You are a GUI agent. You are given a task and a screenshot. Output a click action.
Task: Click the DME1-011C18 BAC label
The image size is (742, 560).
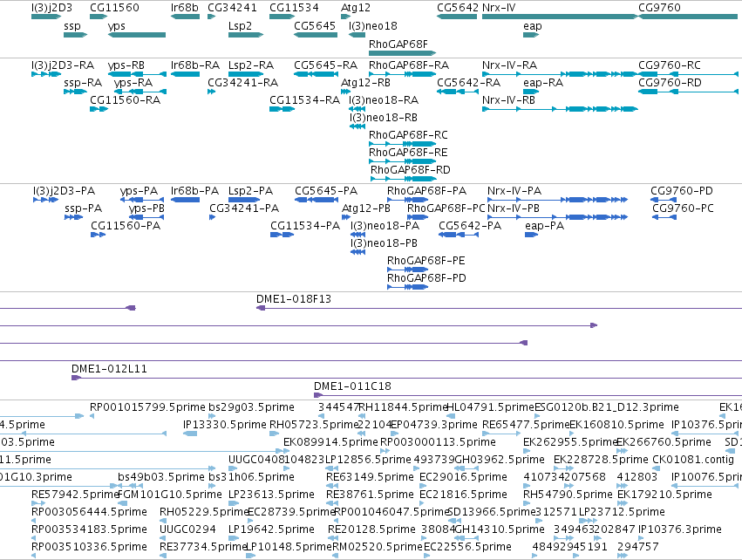[353, 386]
